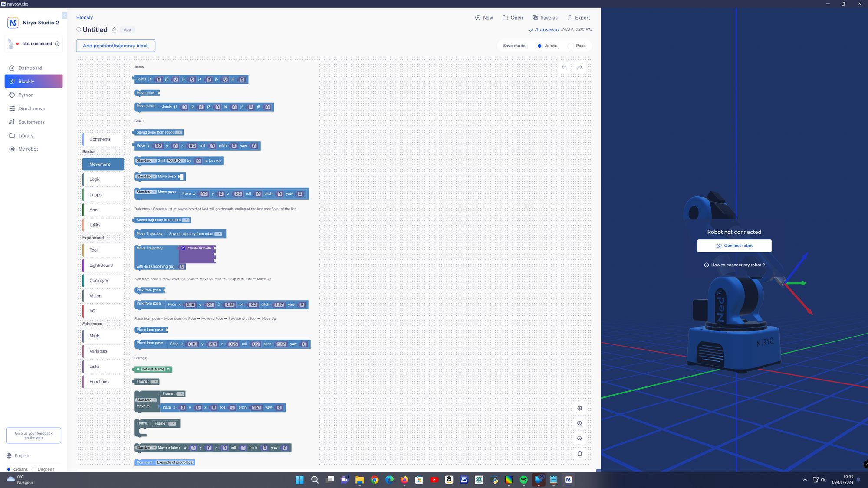Open the Comments block category
Image resolution: width=868 pixels, height=488 pixels.
[x=103, y=139]
